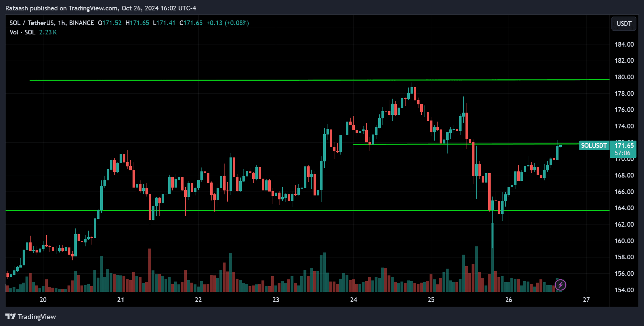Click date 21 on time axis
Viewport: 644px width, 326px height.
(121, 300)
